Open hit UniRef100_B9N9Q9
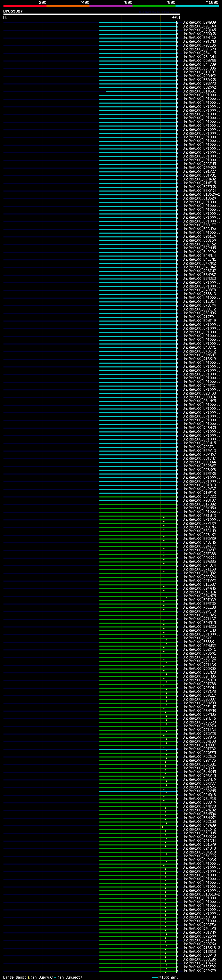This screenshot has height=980, width=222. coord(199,23)
